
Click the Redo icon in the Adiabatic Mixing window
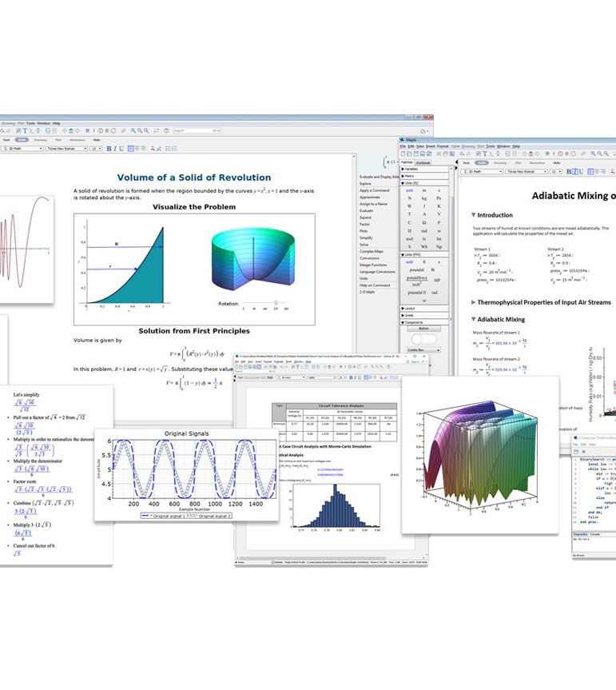[468, 154]
